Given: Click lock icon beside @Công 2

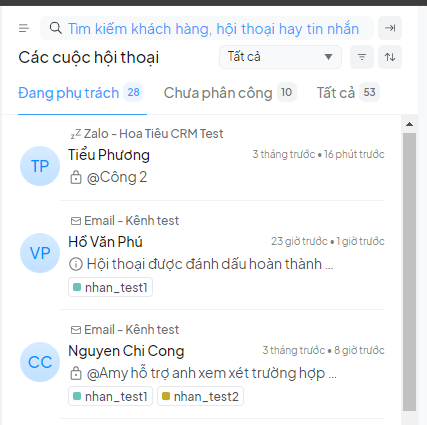Looking at the screenshot, I should click(76, 177).
